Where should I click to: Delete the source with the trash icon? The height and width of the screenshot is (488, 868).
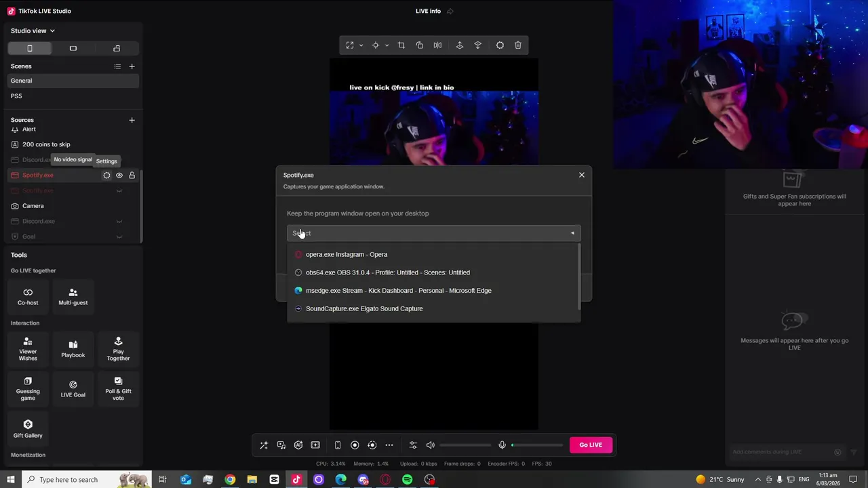click(x=518, y=45)
